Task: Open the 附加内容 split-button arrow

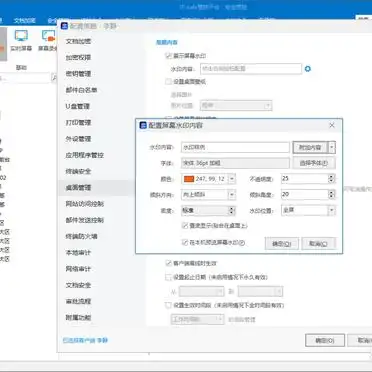Action: pyautogui.click(x=332, y=147)
